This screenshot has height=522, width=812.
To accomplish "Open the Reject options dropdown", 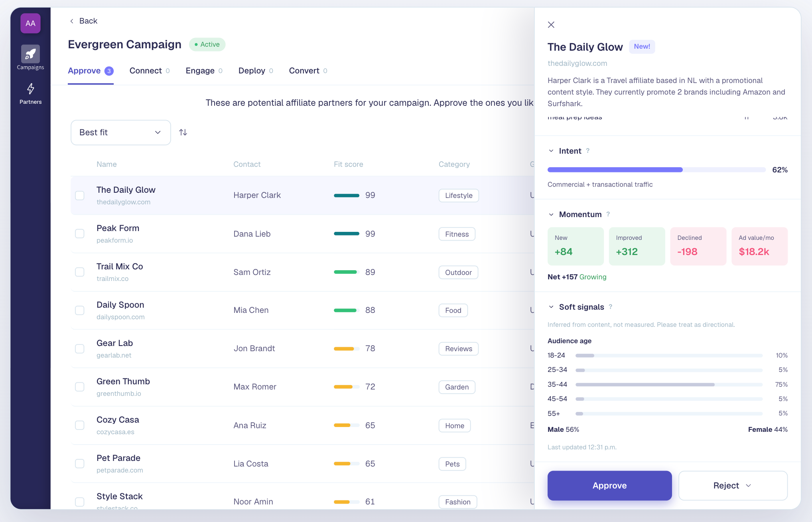I will click(733, 485).
